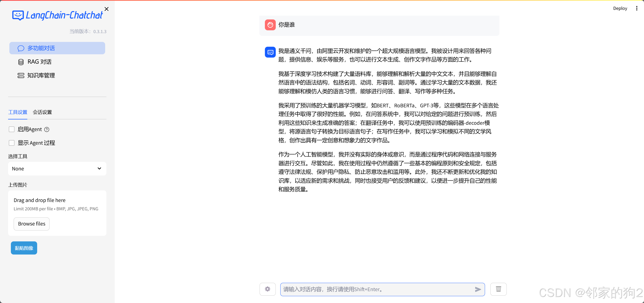The height and width of the screenshot is (303, 644).
Task: Click the drag and drop upload area
Action: 57,213
